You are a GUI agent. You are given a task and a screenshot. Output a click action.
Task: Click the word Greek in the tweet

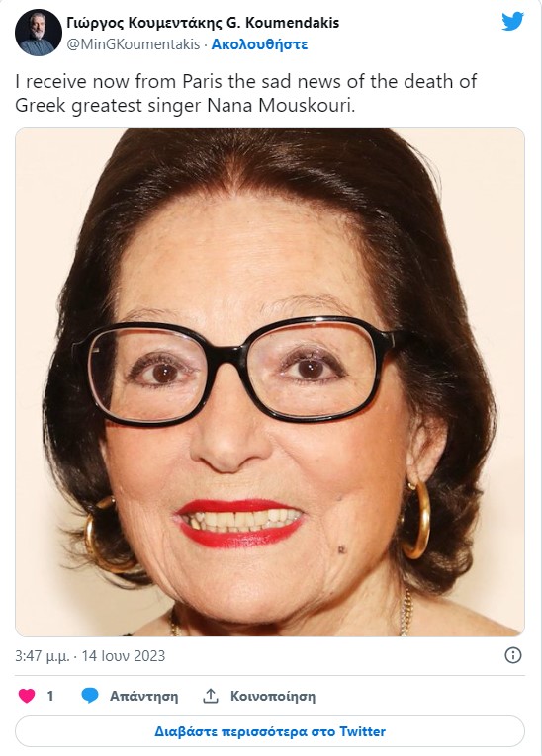pos(41,105)
